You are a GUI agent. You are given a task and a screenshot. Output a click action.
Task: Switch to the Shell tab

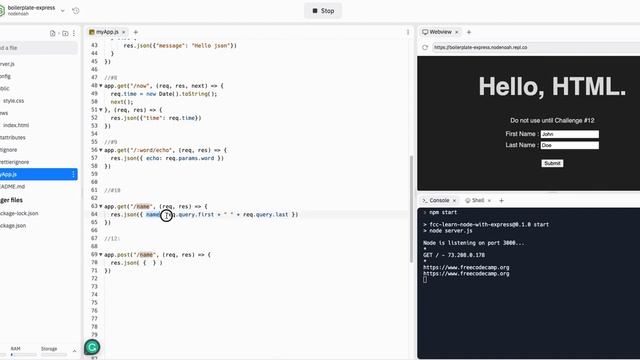point(475,200)
